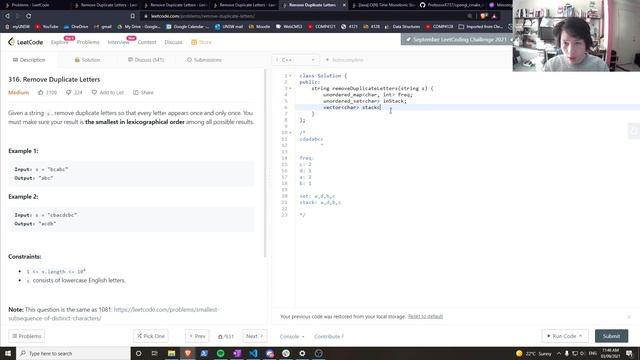
Task: Open the weather widget in taskbar
Action: pos(533,353)
